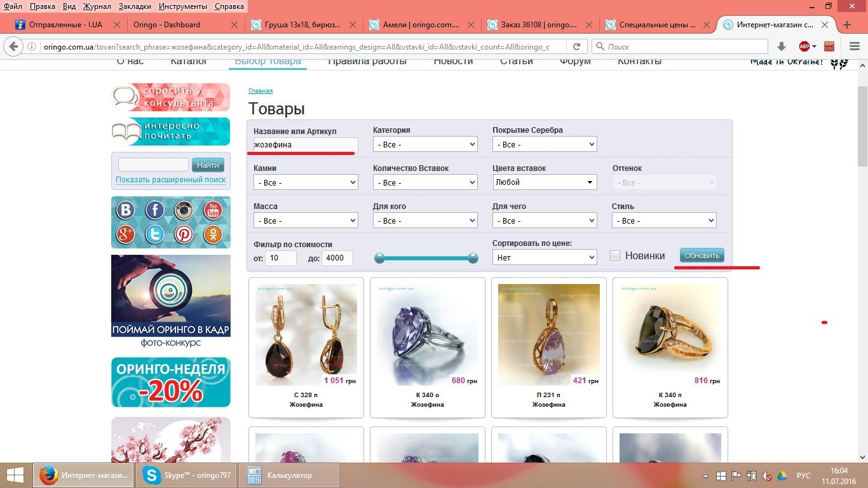This screenshot has height=488, width=868.
Task: Open the К 340 п ring product
Action: [x=670, y=348]
